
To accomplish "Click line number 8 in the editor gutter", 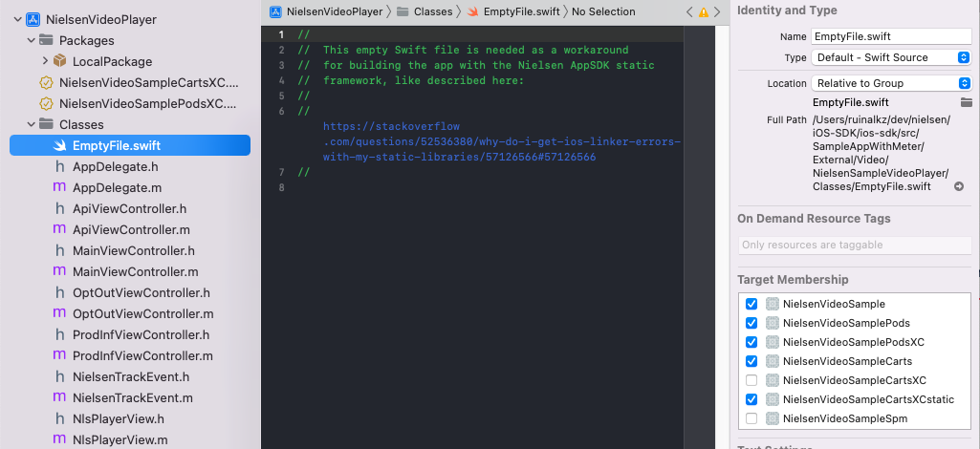I will tap(282, 187).
